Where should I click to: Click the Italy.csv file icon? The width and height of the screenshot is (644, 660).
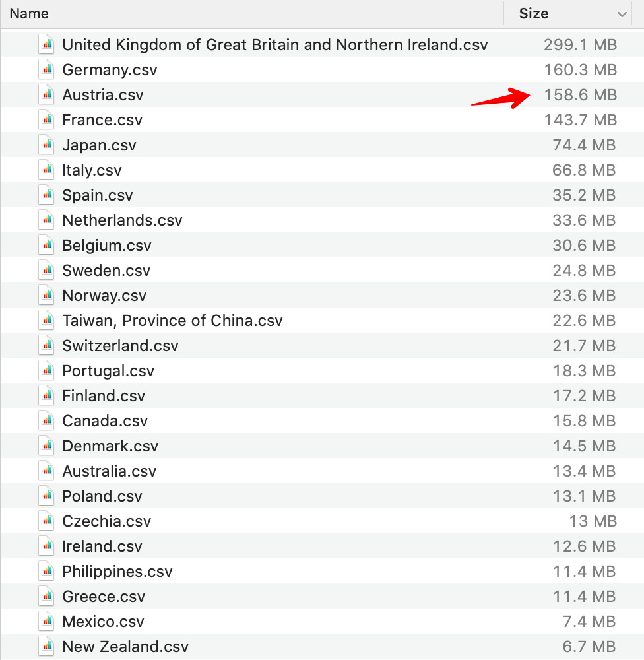46,170
